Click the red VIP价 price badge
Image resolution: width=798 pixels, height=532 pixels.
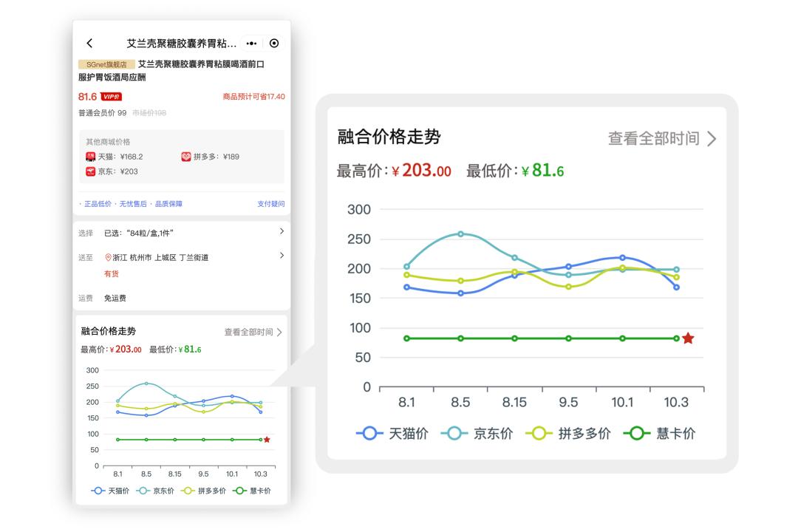pos(110,96)
